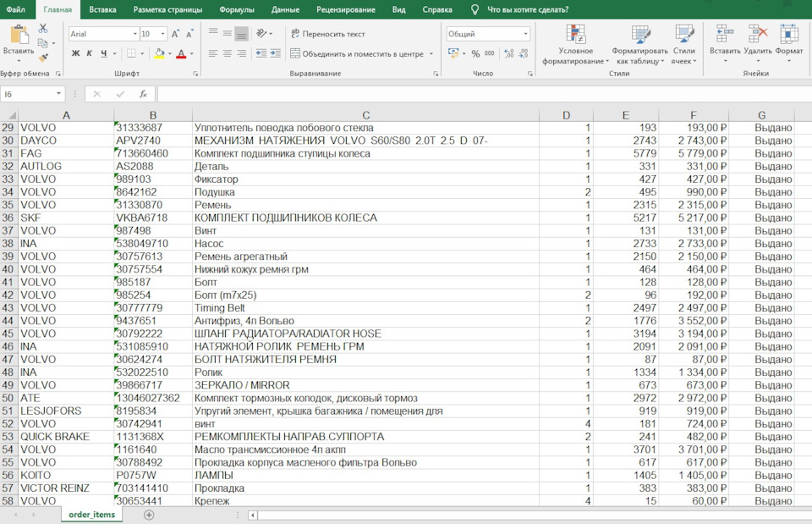Click Вставить cells button
The image size is (812, 524).
click(x=725, y=45)
